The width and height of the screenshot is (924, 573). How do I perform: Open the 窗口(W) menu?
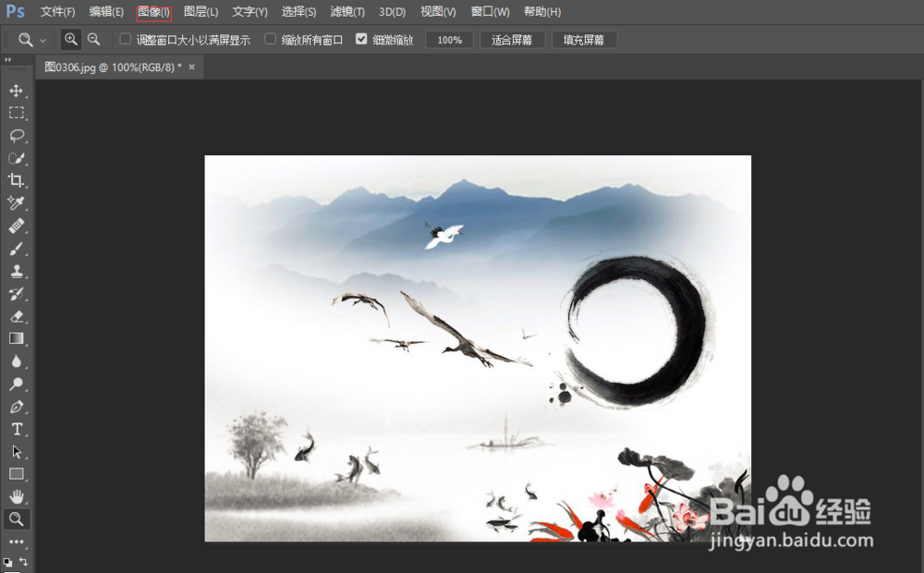(x=491, y=12)
